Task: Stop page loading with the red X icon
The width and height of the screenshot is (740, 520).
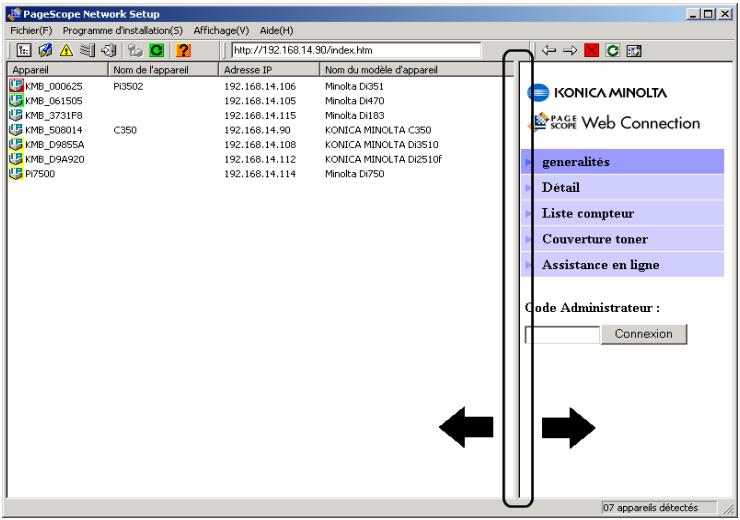Action: [591, 50]
